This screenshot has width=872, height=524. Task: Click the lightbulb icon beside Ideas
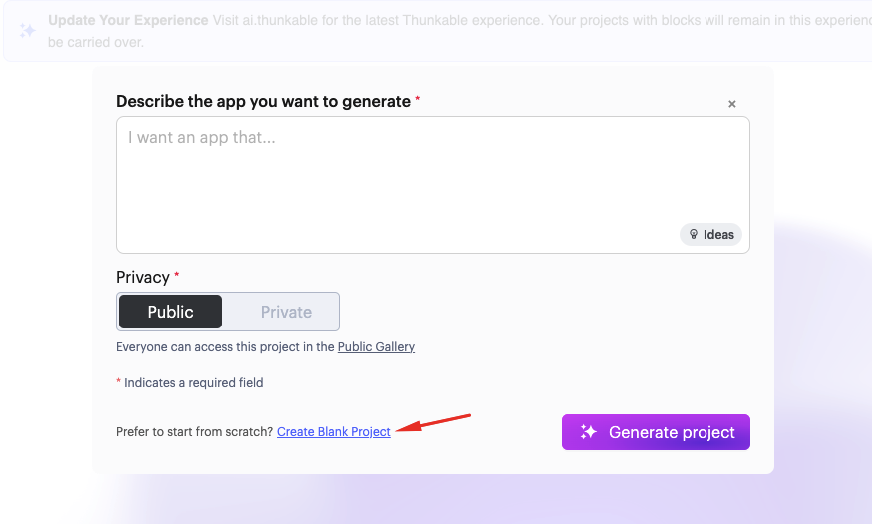coord(694,235)
